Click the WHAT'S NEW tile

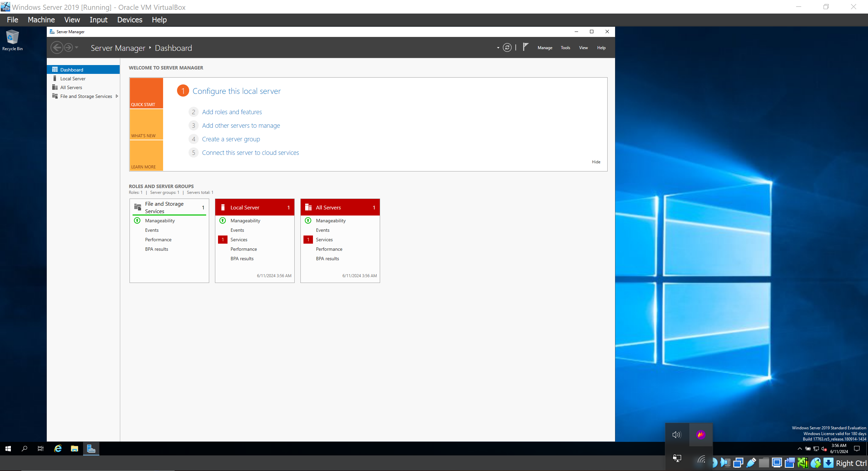[146, 124]
